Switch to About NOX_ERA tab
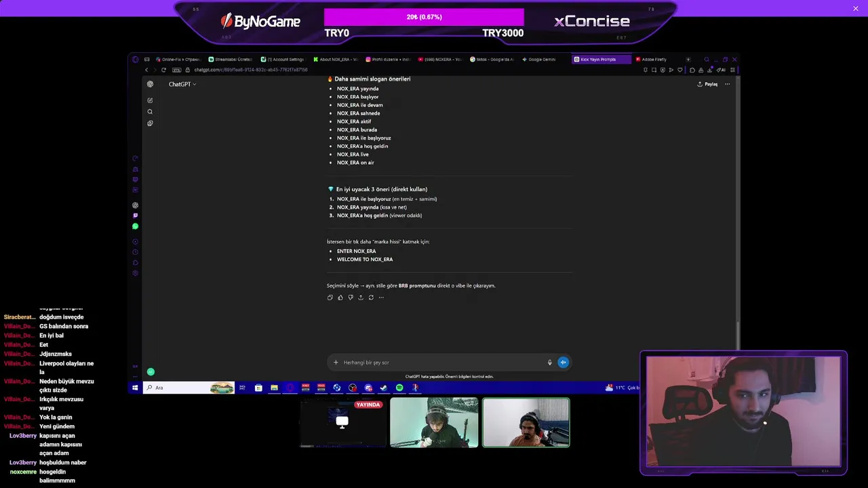 click(335, 60)
